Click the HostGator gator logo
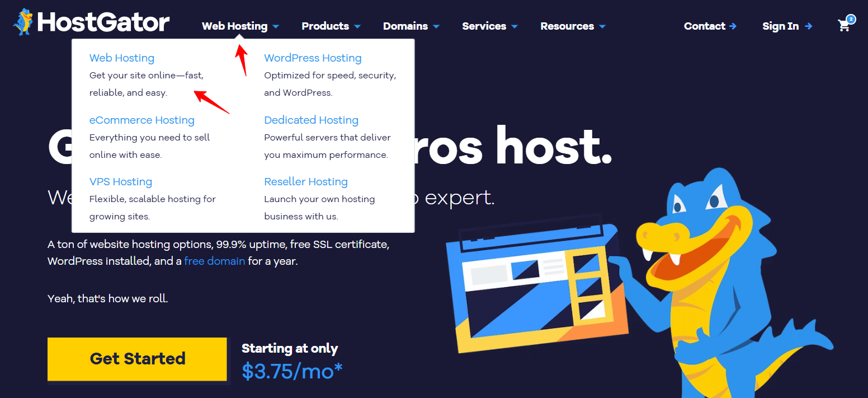Viewport: 868px width, 398px height. point(23,22)
